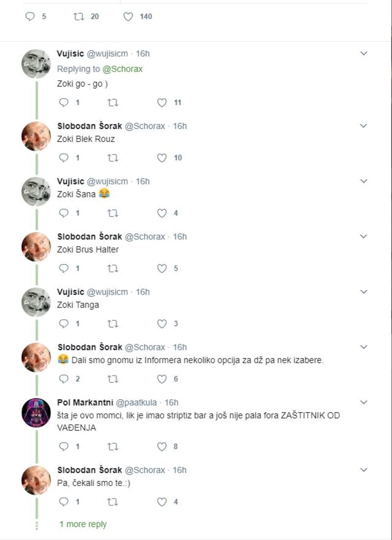Open the options chevron on the "Zoki go - go" tweet
Image resolution: width=392 pixels, height=540 pixels.
point(364,53)
